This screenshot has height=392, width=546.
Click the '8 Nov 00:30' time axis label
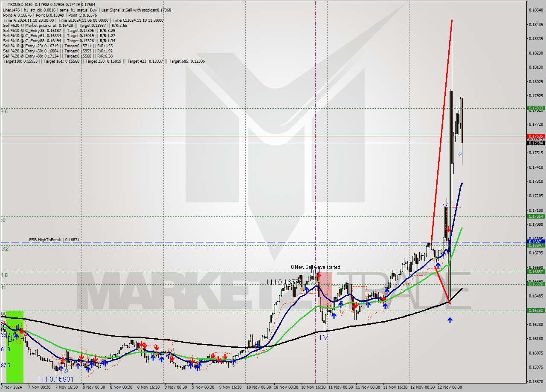(x=93, y=387)
